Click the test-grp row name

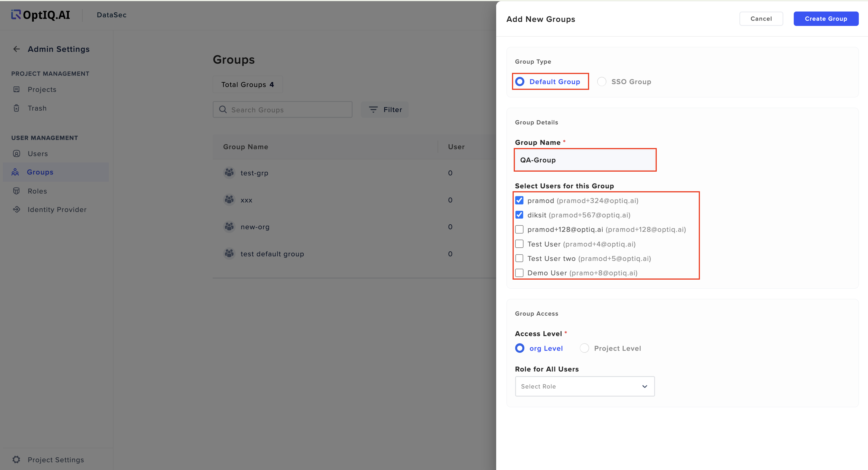(x=254, y=173)
